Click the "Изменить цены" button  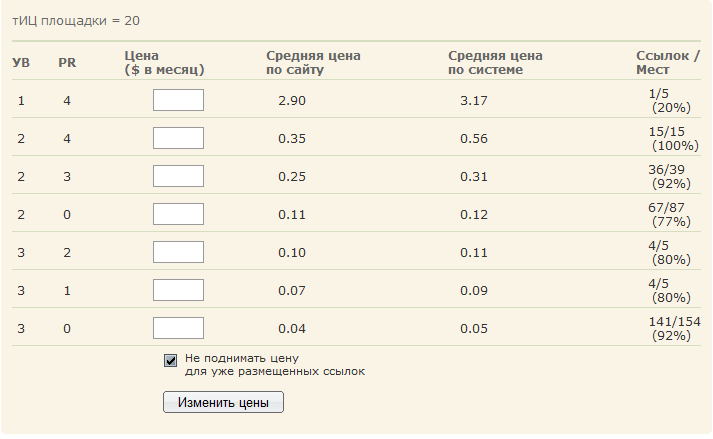point(223,402)
